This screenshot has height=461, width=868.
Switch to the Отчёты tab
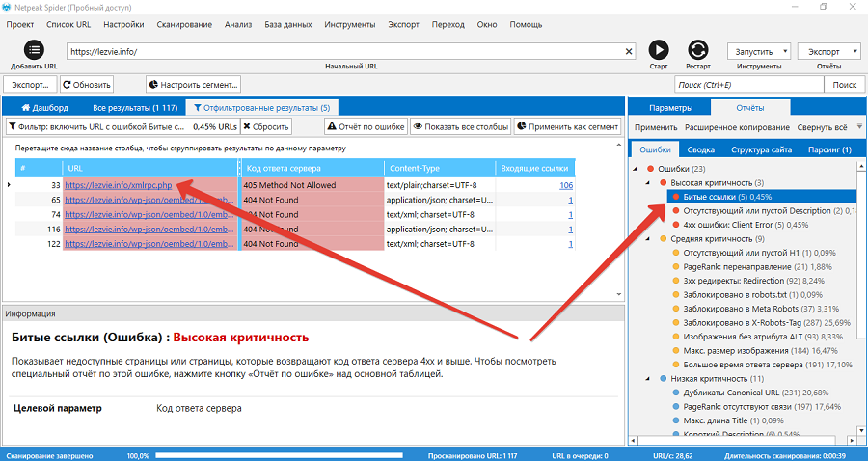(750, 107)
